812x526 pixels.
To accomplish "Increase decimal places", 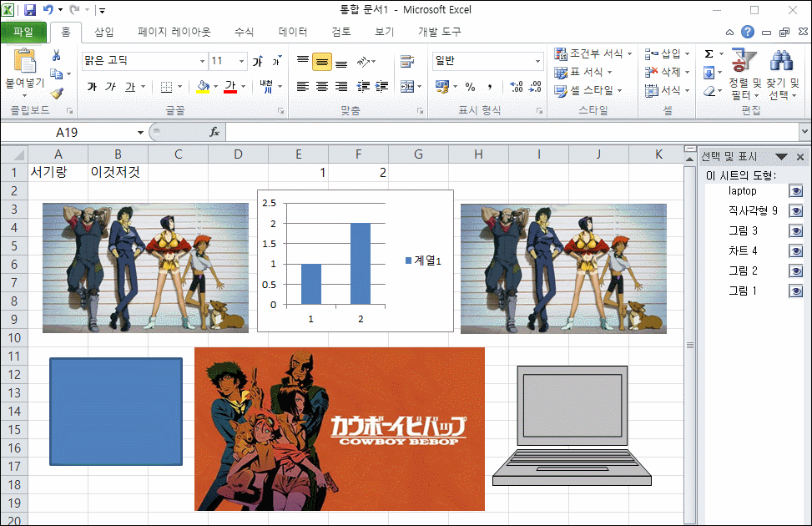I will pos(517,87).
